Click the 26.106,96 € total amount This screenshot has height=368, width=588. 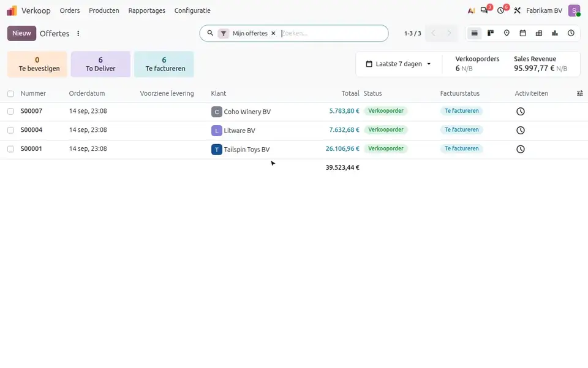tap(342, 148)
